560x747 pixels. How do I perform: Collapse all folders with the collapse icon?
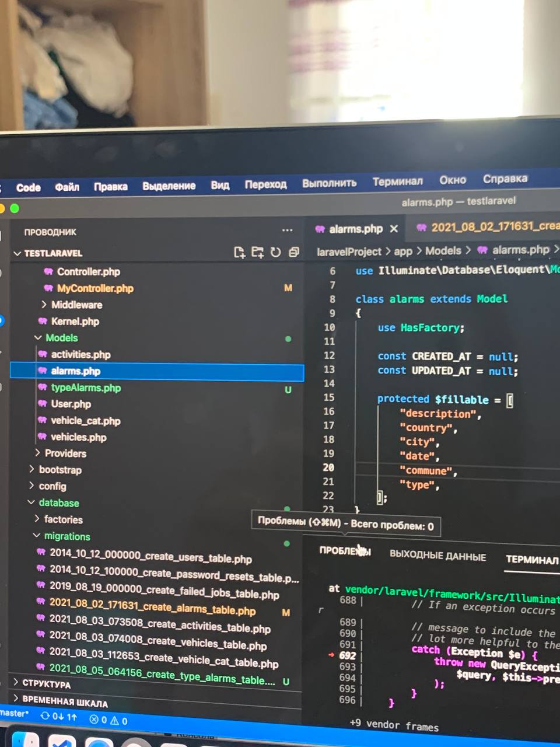[293, 252]
